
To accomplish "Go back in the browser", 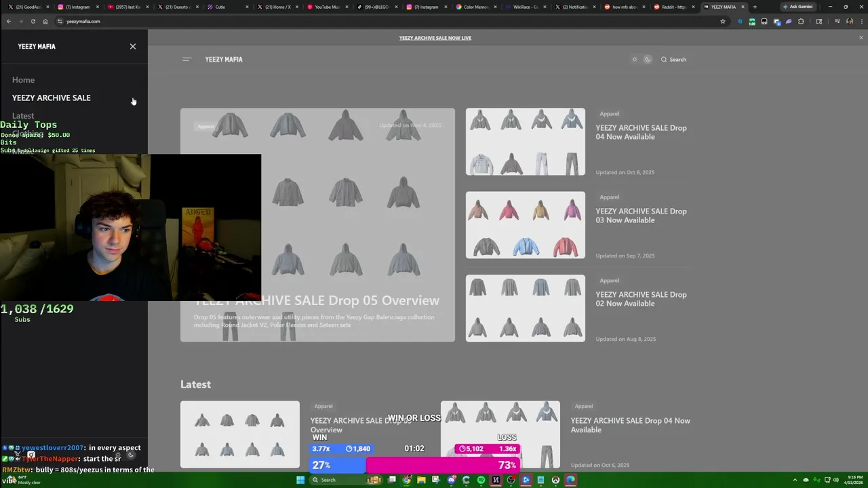I will (x=8, y=21).
